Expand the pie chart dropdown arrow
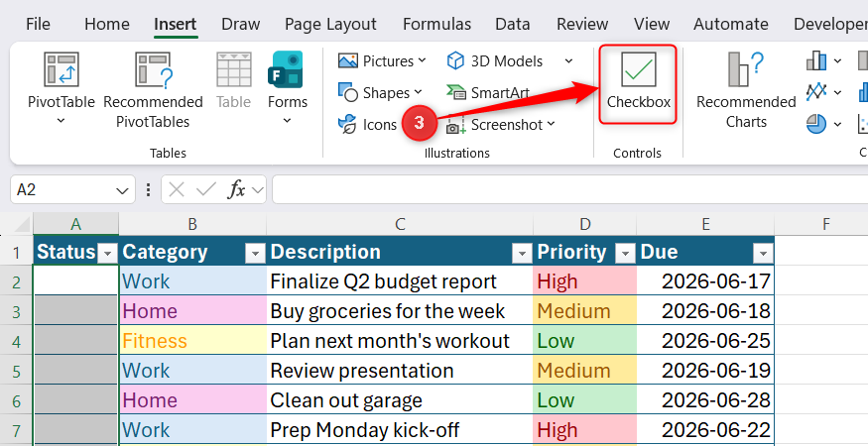Screen dimensions: 868x446 tap(837, 124)
